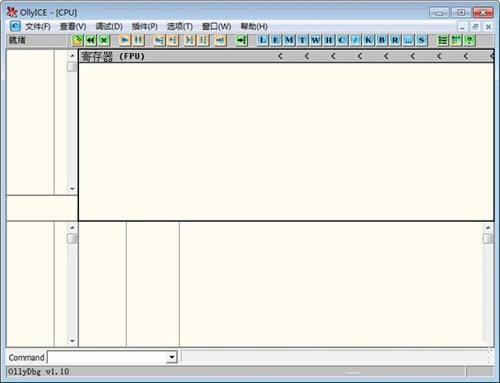The image size is (500, 383).
Task: Run the program with the play icon
Action: [x=125, y=40]
